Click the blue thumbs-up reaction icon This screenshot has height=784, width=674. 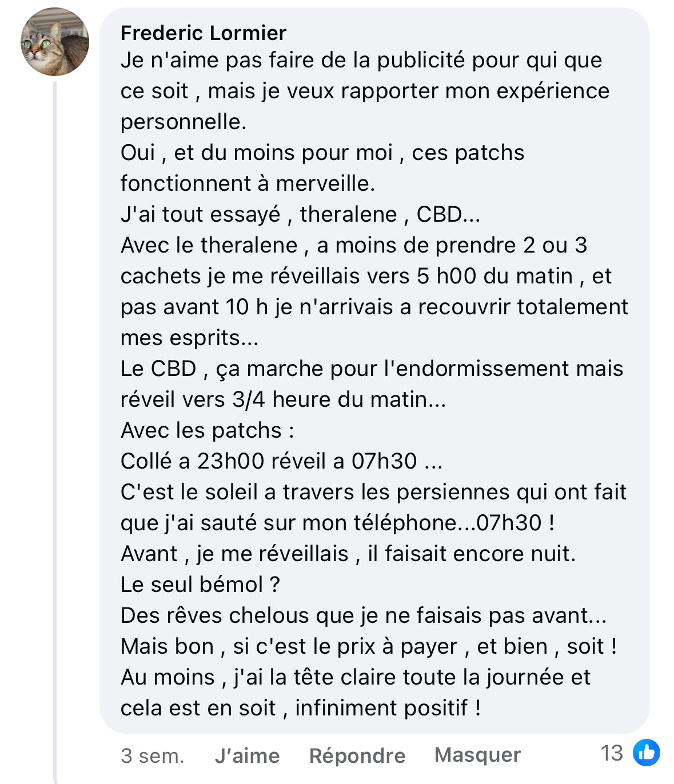(x=646, y=753)
